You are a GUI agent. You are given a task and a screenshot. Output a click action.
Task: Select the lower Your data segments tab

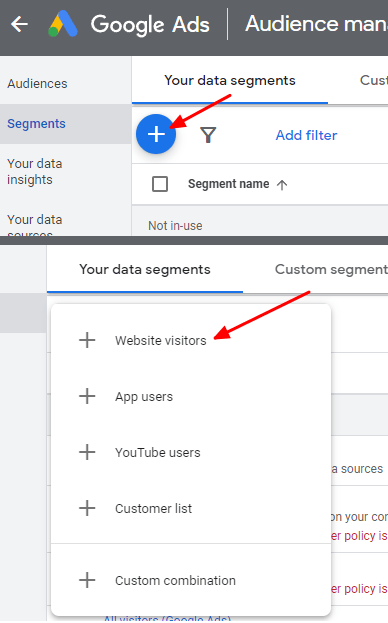point(145,269)
